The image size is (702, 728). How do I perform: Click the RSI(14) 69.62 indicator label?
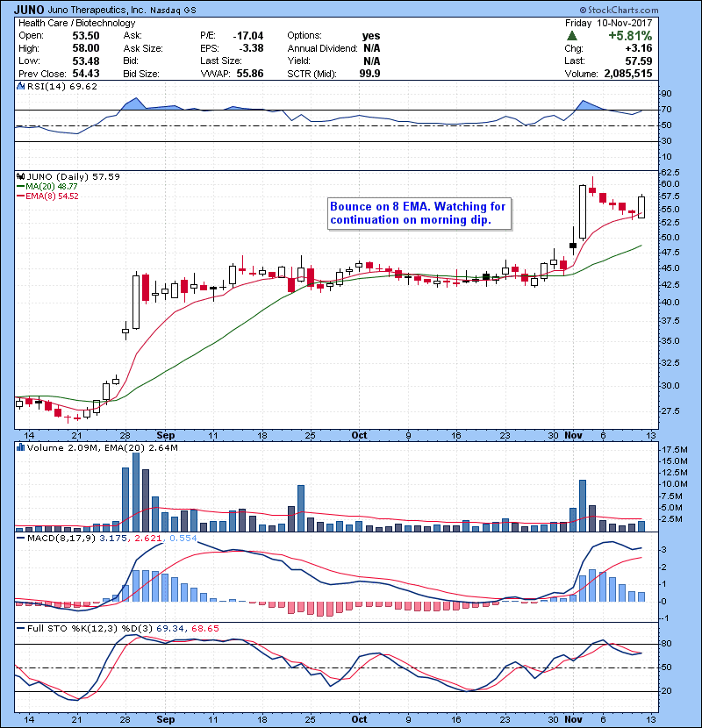click(x=62, y=86)
